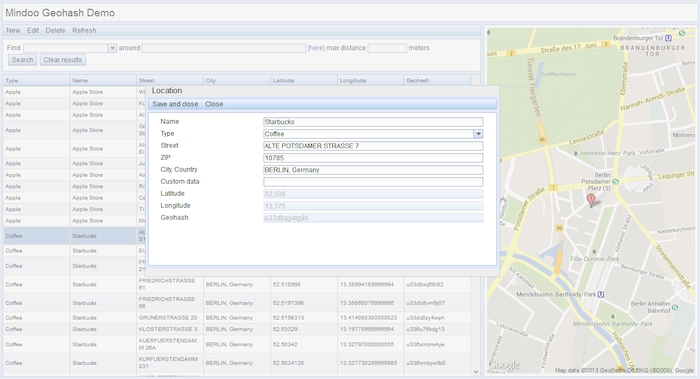The image size is (700, 379).
Task: Click New in the toolbar
Action: click(13, 30)
